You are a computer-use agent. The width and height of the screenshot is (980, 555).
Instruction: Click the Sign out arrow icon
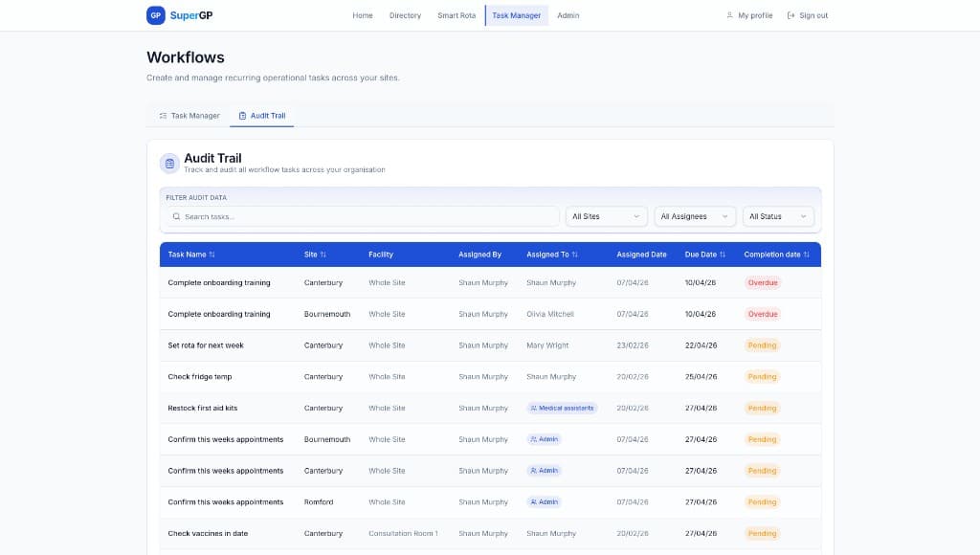[x=791, y=15]
